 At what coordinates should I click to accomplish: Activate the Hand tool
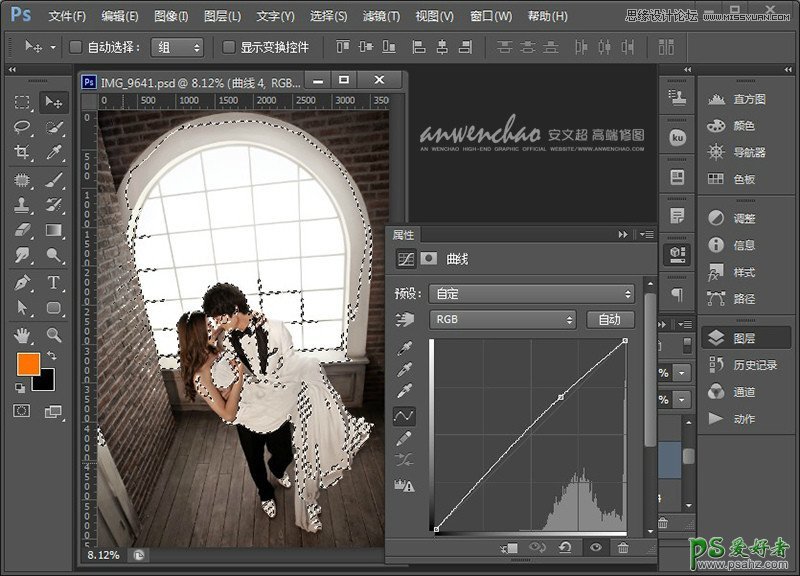22,335
